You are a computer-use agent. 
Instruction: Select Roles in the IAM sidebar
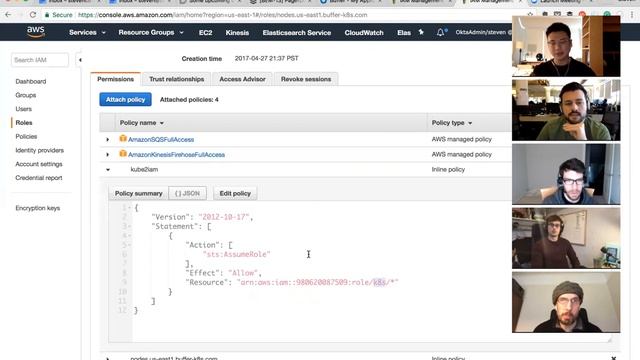tap(24, 122)
